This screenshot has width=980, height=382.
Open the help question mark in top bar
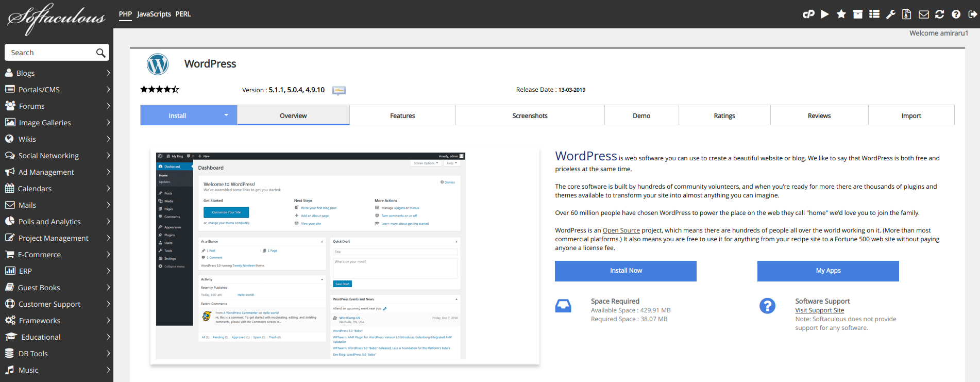click(x=956, y=14)
